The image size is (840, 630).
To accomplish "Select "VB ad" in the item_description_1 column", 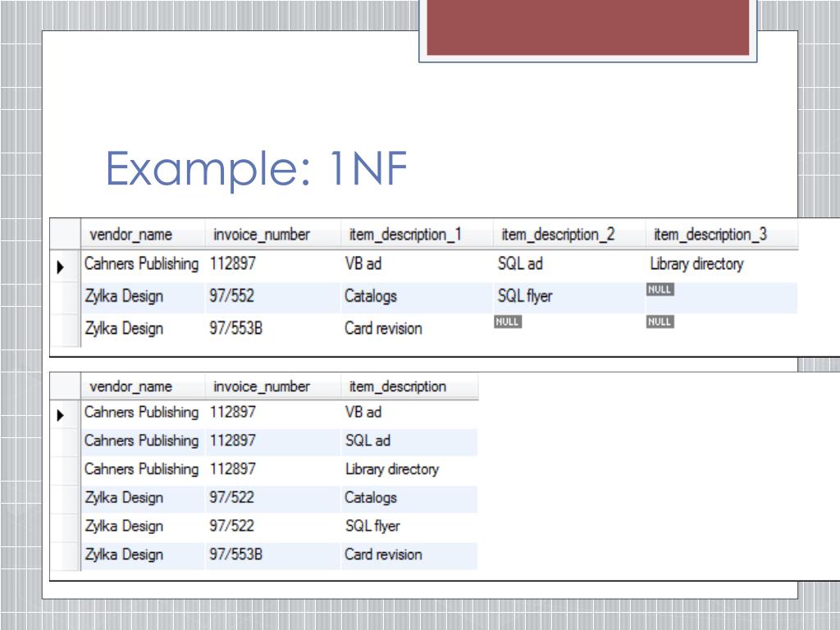I will 363,263.
